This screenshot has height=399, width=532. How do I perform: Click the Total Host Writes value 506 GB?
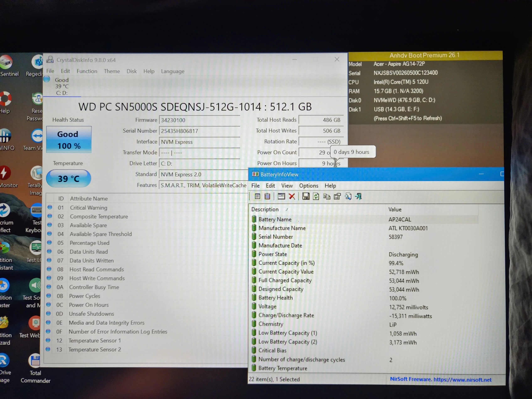(x=321, y=131)
